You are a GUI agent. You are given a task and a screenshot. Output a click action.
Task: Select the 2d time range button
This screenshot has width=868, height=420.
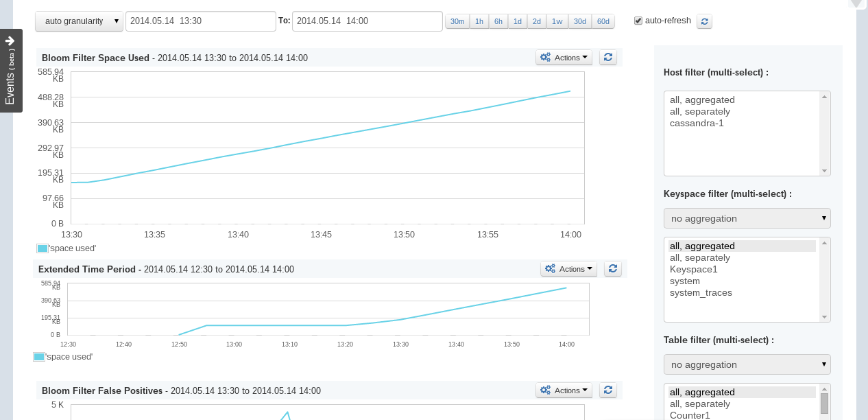pyautogui.click(x=537, y=21)
